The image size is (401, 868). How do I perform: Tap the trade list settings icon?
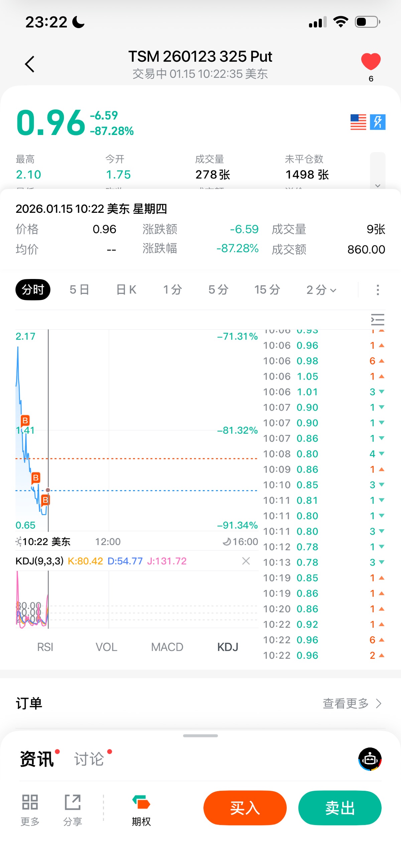pyautogui.click(x=377, y=319)
